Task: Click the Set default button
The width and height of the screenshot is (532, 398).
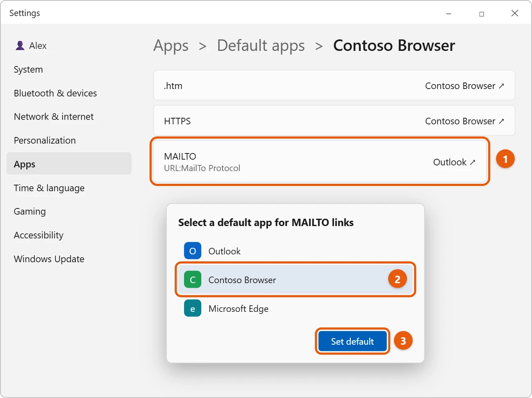Action: click(x=352, y=341)
